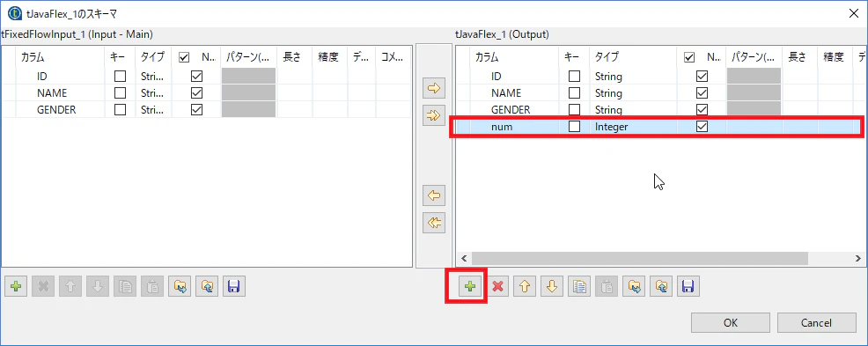Click Output scrollbar right arrow
Viewport: 868px width, 346px height.
point(857,258)
